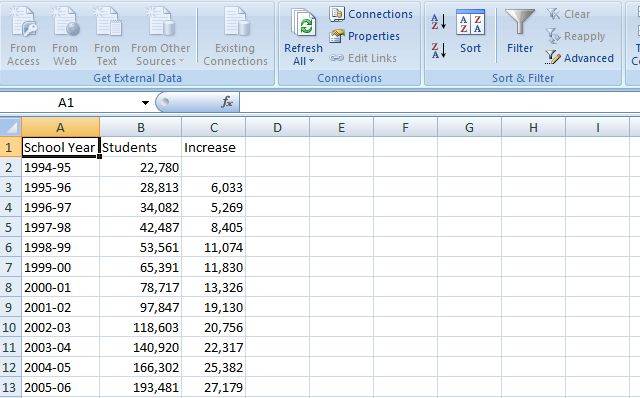Select row 13 header
The image size is (640, 398).
tap(10, 387)
